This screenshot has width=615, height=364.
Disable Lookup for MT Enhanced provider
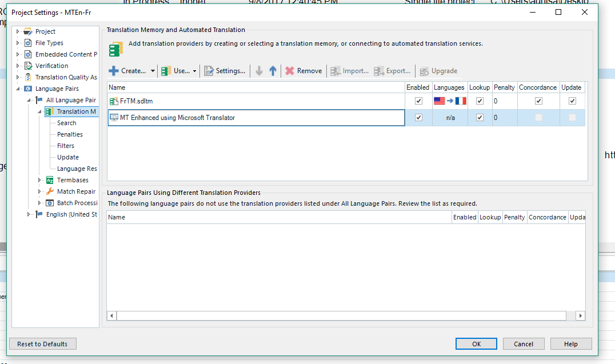[x=480, y=118]
